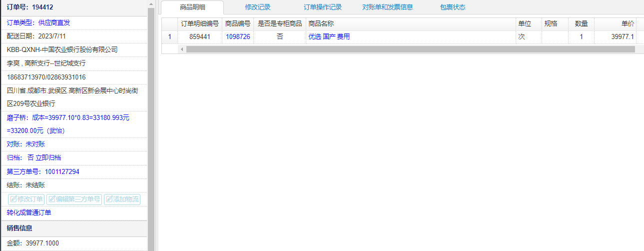Viewport: 644px width, 251px height.
Task: Click the phone number 18683713970/02863931016
Action: click(x=46, y=77)
